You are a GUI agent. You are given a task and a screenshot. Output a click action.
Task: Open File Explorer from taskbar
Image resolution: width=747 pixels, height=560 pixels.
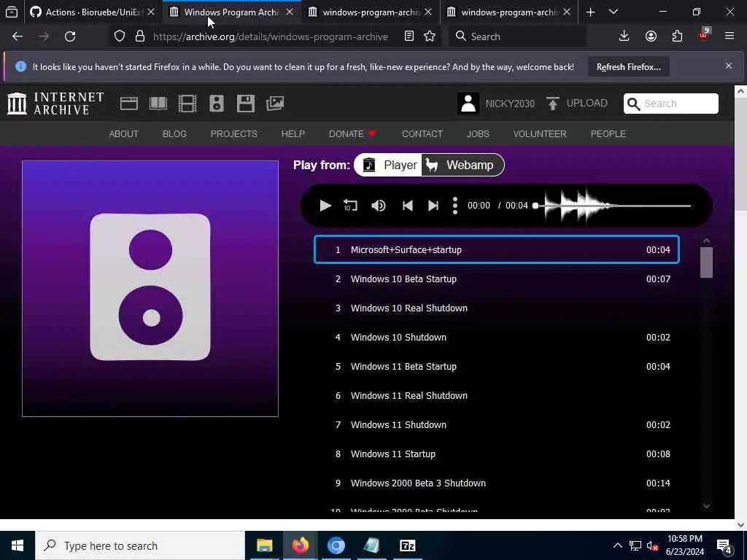tap(264, 545)
